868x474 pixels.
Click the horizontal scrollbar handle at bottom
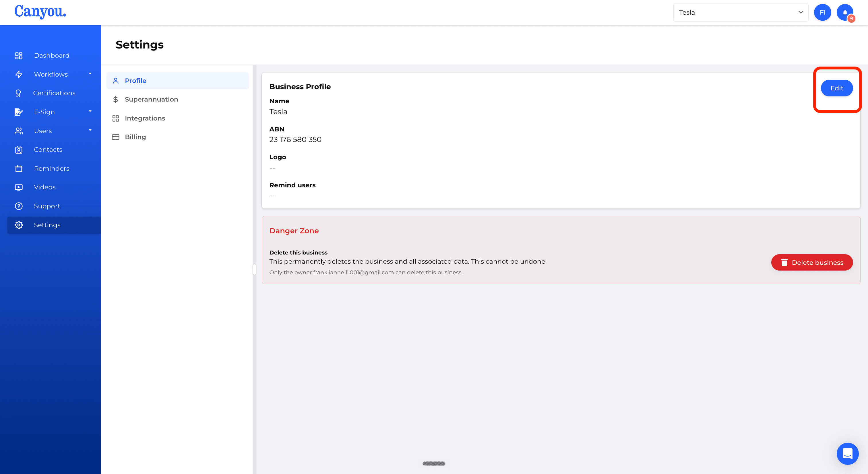(x=434, y=464)
